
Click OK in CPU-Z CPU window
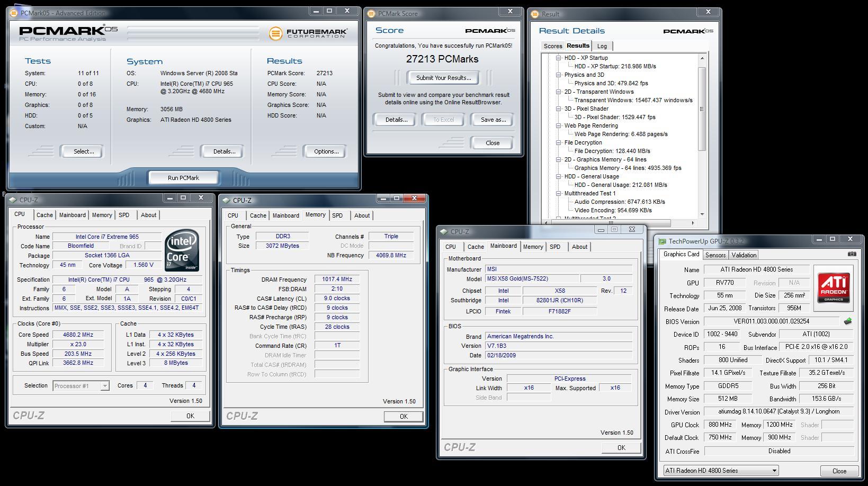tap(190, 416)
